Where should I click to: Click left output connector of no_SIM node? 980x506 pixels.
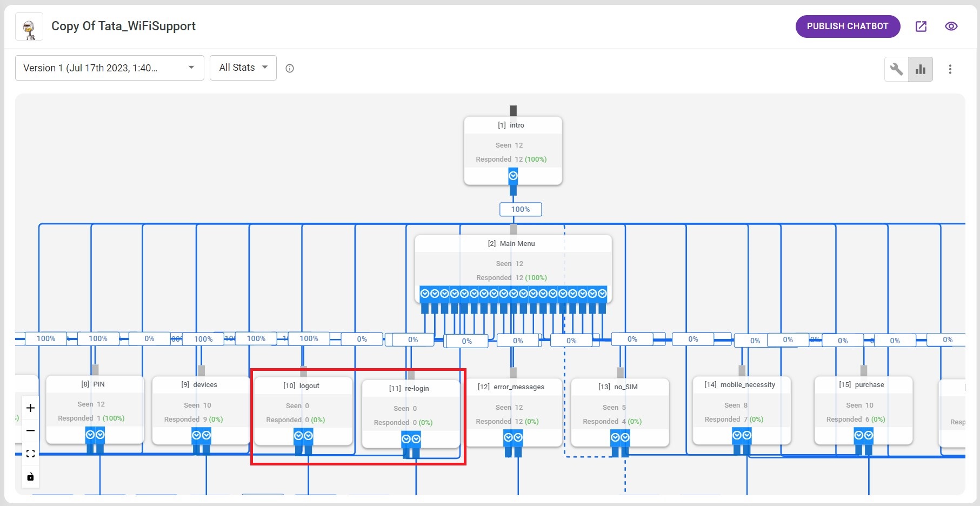point(615,437)
